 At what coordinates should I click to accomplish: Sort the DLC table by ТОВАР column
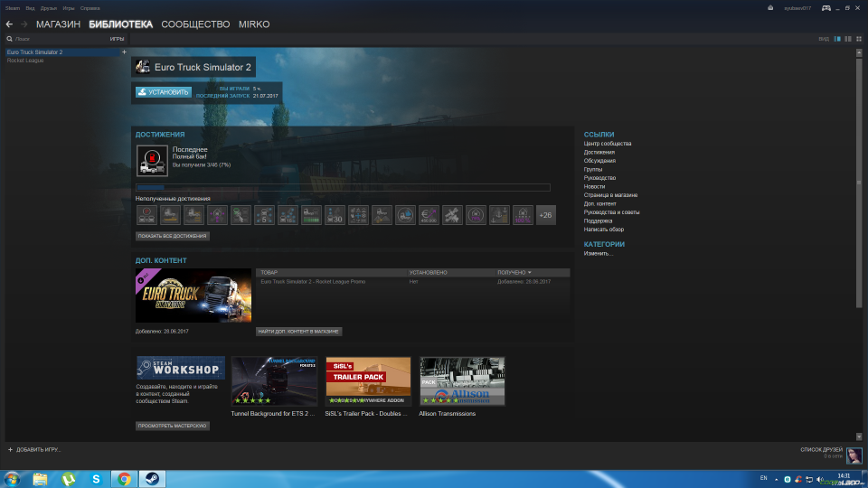click(x=269, y=273)
